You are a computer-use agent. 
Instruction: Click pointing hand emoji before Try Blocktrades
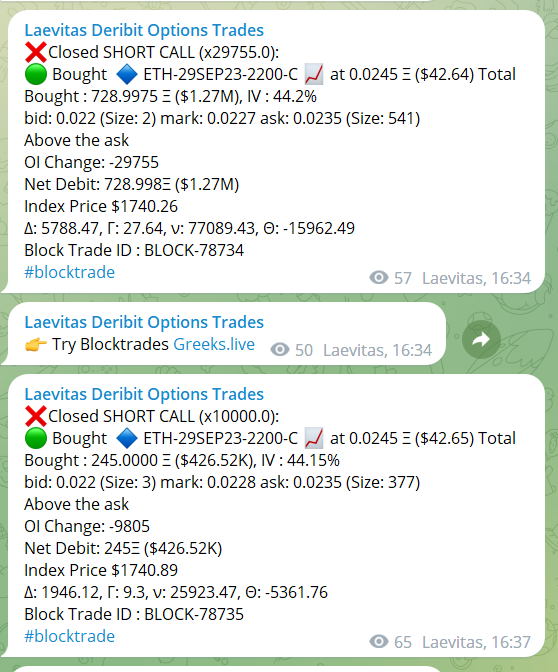[x=36, y=344]
